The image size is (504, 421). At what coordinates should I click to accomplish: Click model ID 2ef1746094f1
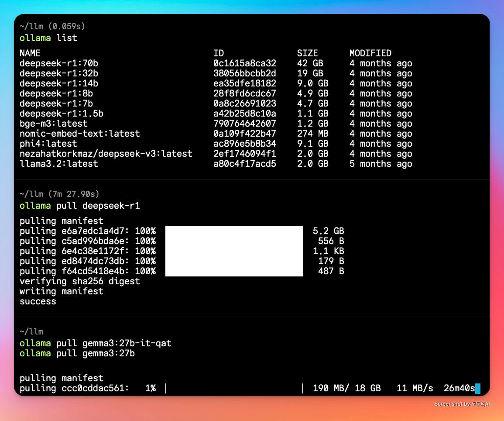[245, 153]
